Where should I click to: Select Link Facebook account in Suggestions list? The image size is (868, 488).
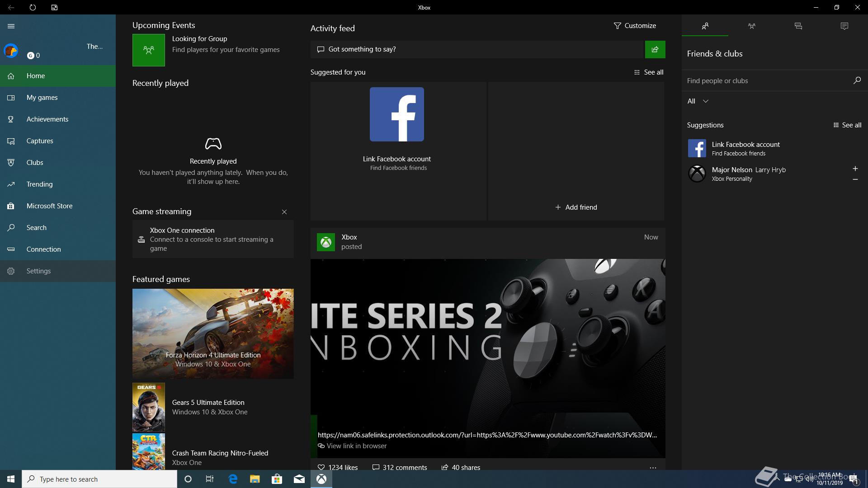tap(775, 148)
